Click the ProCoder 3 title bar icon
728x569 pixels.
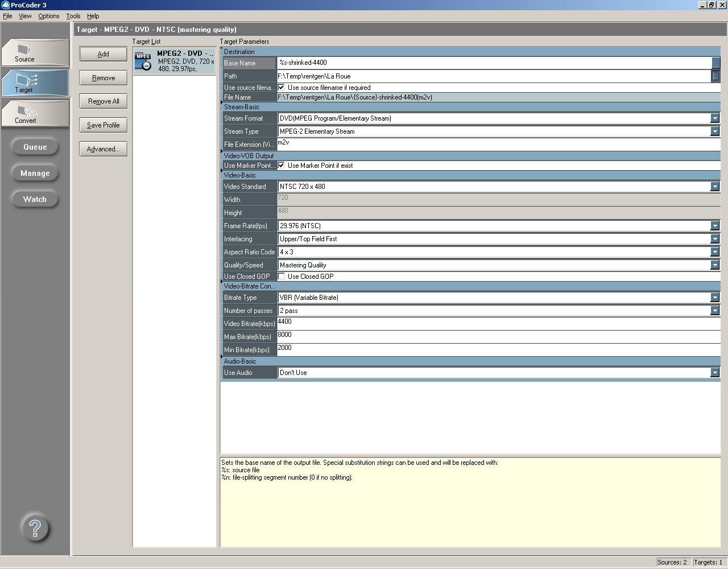click(x=5, y=5)
